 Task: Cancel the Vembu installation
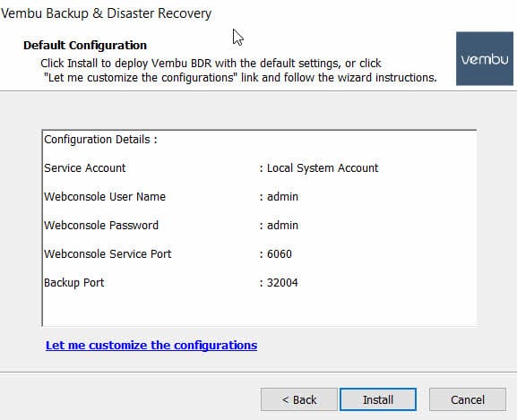(x=468, y=399)
